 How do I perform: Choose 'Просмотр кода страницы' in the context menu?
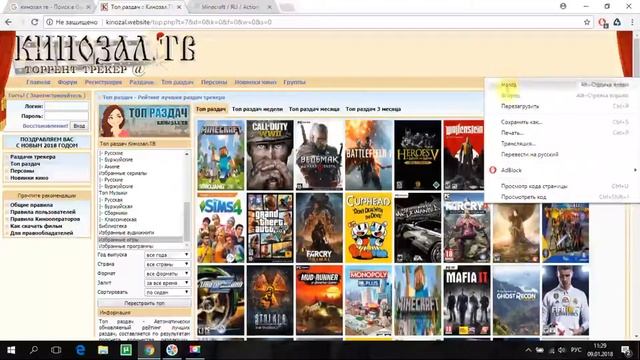(x=562, y=186)
